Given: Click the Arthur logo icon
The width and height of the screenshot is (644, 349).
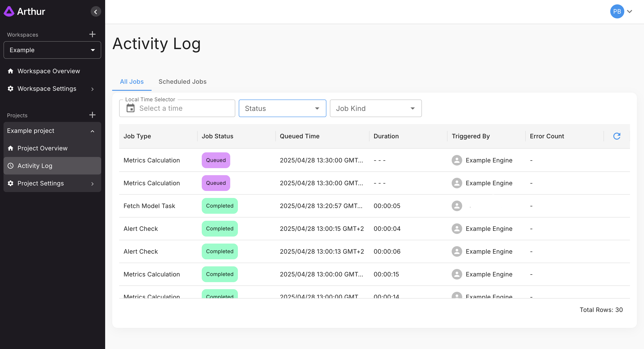Looking at the screenshot, I should click(x=9, y=11).
